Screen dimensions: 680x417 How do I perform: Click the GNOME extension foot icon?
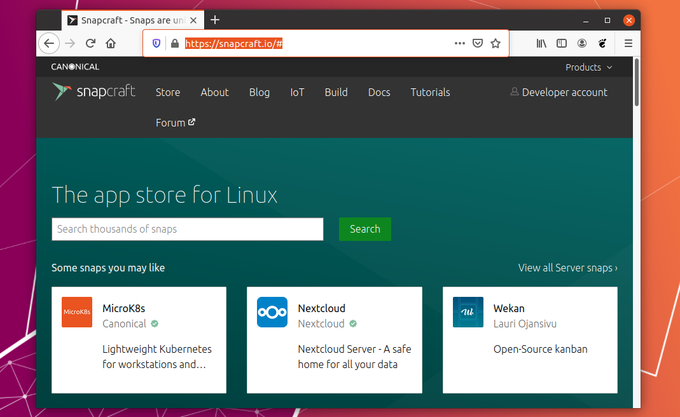click(602, 43)
